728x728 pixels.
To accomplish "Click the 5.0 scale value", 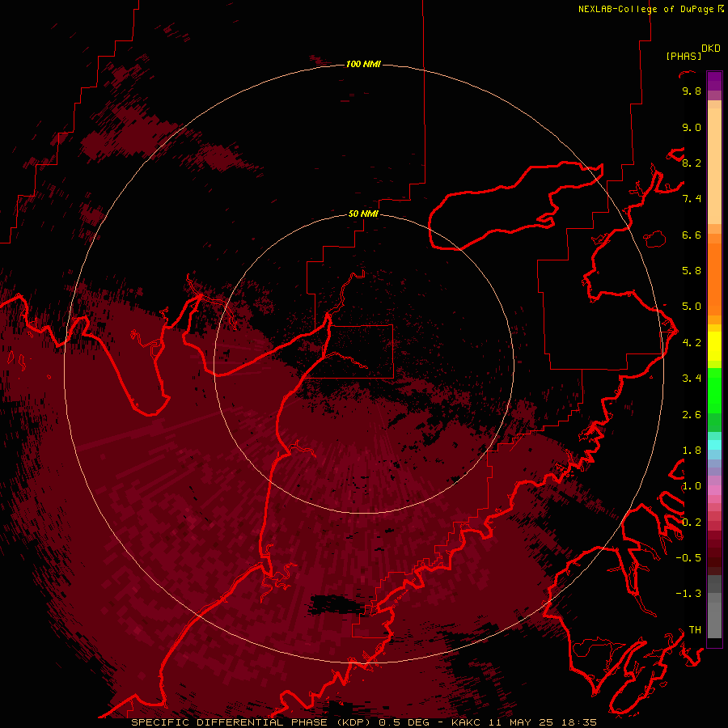I will [692, 307].
